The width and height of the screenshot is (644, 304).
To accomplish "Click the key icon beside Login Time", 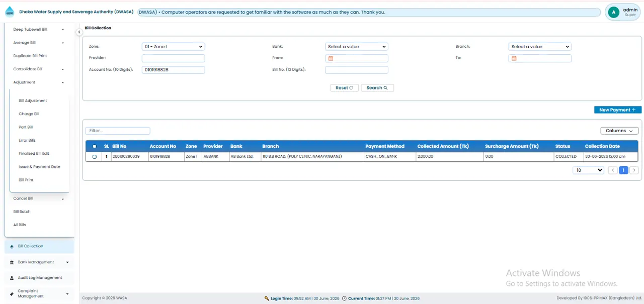I will (267, 298).
